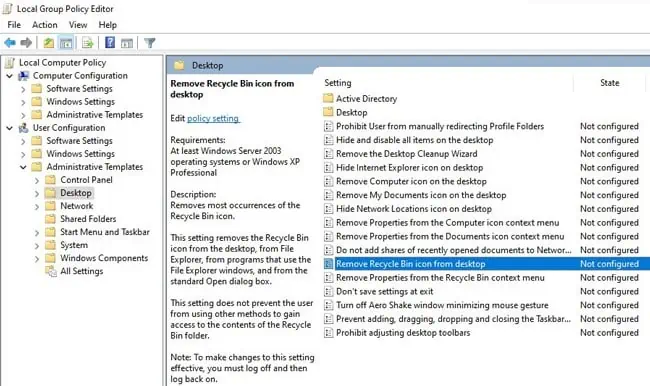Click the blue Help toolbar icon
This screenshot has height=386, width=650.
coord(110,42)
